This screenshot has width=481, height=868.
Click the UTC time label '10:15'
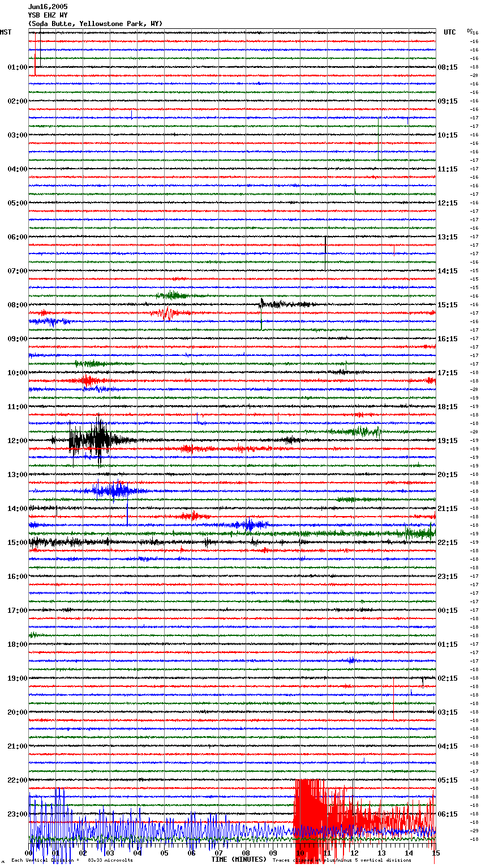pyautogui.click(x=448, y=135)
